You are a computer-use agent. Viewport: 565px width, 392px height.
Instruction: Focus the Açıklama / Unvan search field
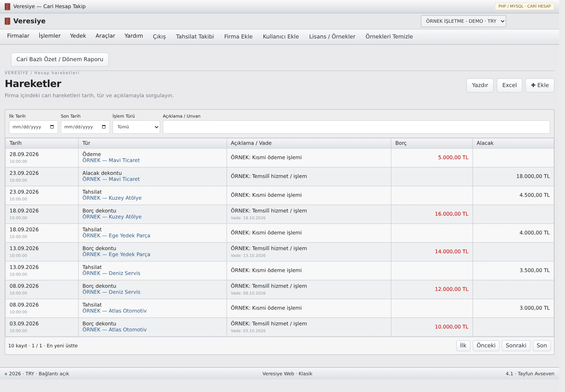click(356, 127)
